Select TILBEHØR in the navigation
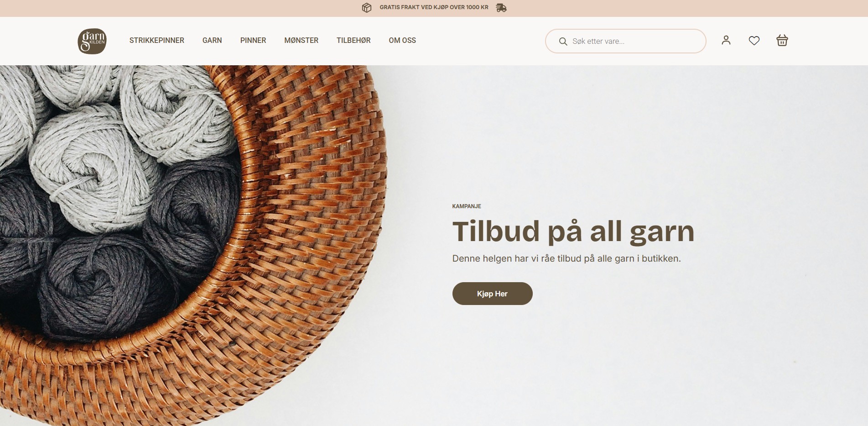This screenshot has width=868, height=426. point(353,40)
